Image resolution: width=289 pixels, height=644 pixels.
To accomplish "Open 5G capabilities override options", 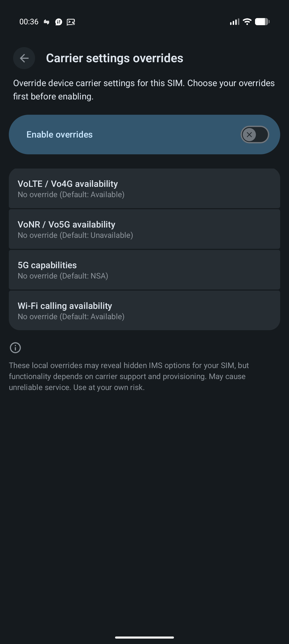I will (x=144, y=270).
